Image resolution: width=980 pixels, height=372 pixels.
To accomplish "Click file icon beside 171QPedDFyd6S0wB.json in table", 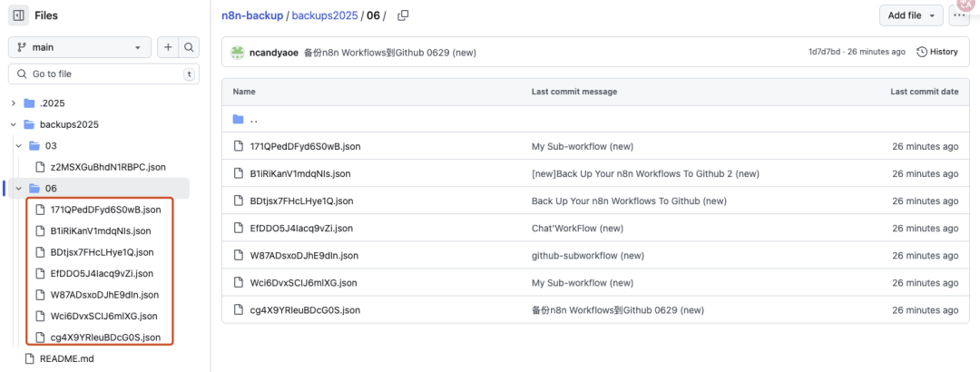I will [x=238, y=146].
